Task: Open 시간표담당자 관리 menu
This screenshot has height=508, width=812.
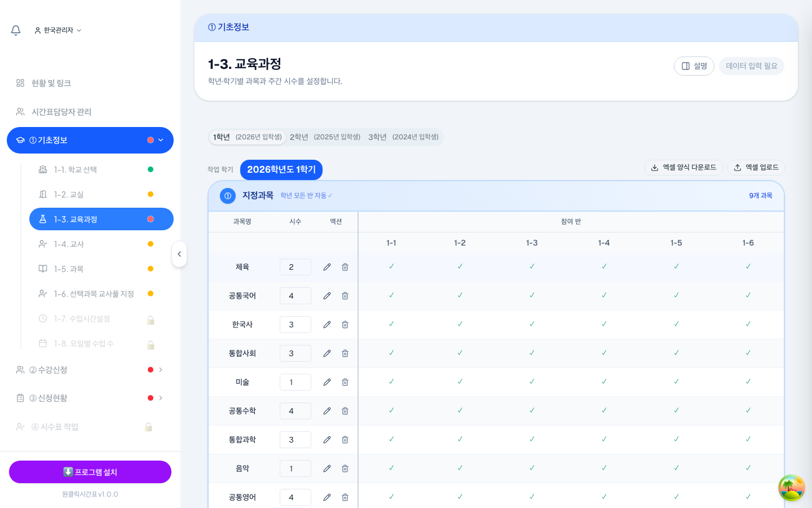Action: pyautogui.click(x=90, y=112)
